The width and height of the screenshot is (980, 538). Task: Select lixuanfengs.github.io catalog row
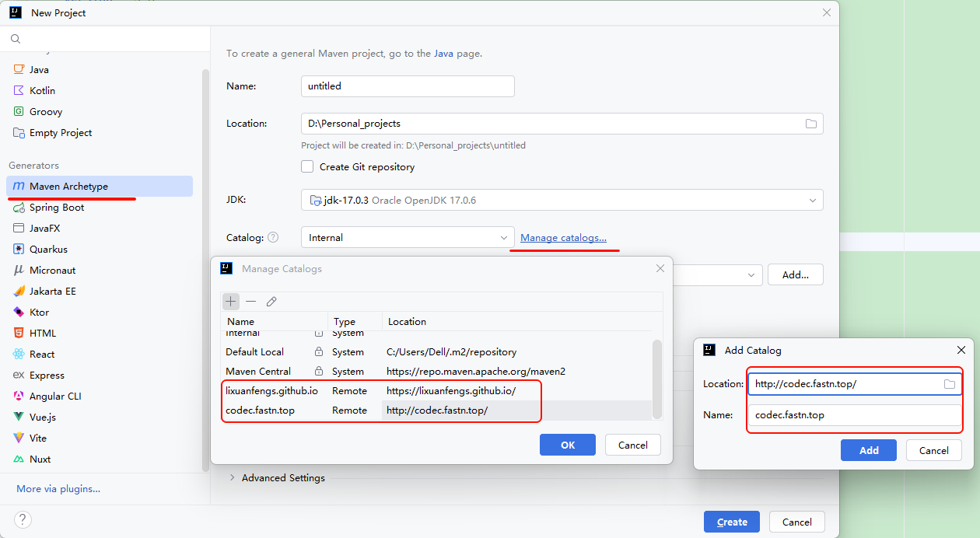[436, 390]
